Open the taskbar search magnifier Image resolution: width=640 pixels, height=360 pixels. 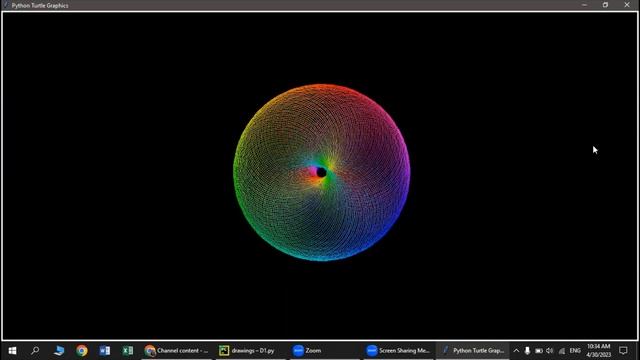pyautogui.click(x=35, y=351)
